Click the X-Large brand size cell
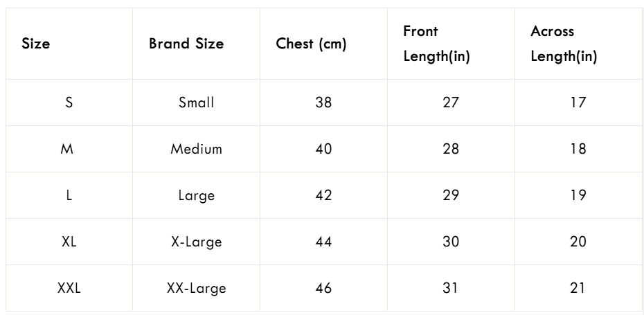The height and width of the screenshot is (315, 644). [197, 242]
